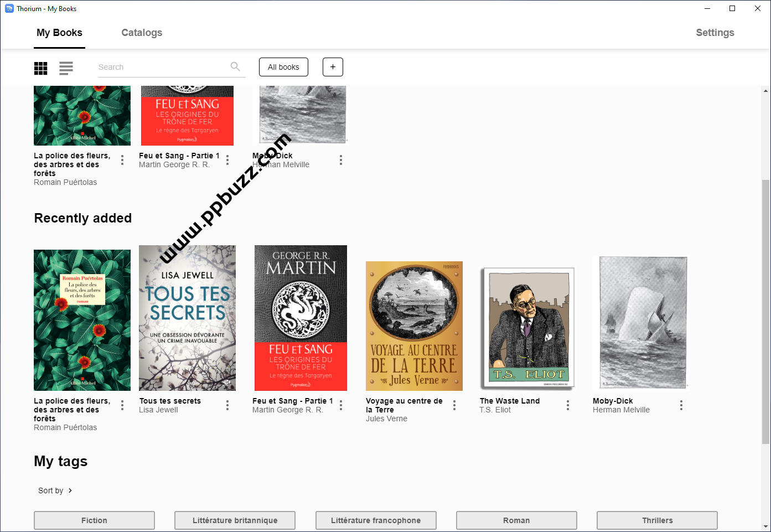This screenshot has width=771, height=532.
Task: Filter by Littérature britannique tag
Action: pos(235,520)
